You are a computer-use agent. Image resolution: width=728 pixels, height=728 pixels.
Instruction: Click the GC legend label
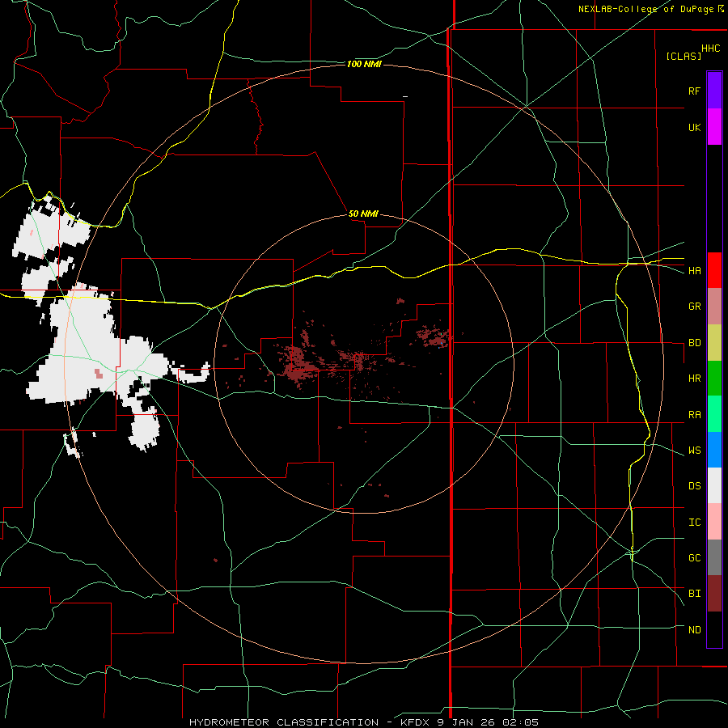click(694, 558)
